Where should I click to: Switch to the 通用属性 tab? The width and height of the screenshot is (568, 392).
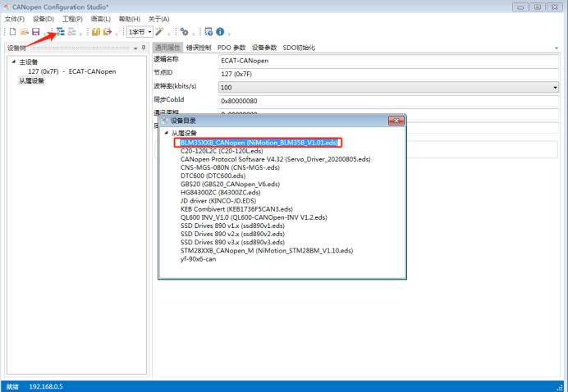click(167, 48)
